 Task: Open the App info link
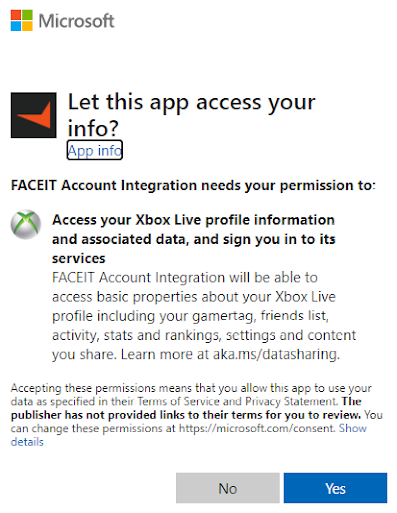click(95, 150)
